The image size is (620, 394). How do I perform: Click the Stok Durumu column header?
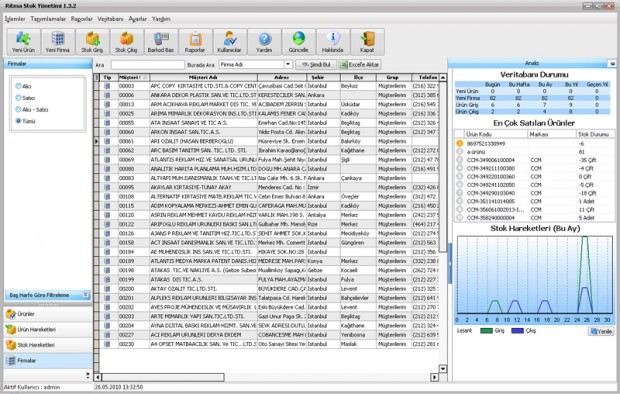[x=595, y=134]
